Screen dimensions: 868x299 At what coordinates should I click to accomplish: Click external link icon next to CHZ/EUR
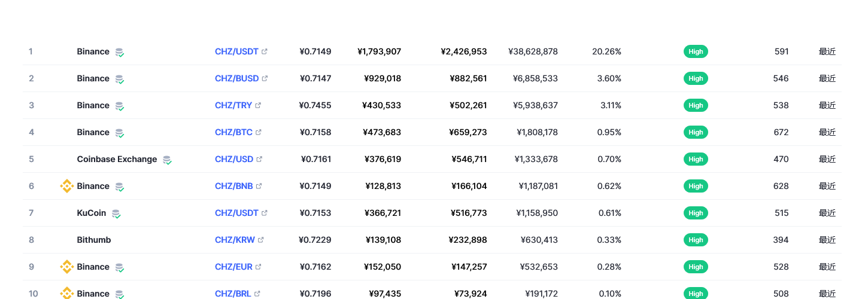[x=259, y=267]
